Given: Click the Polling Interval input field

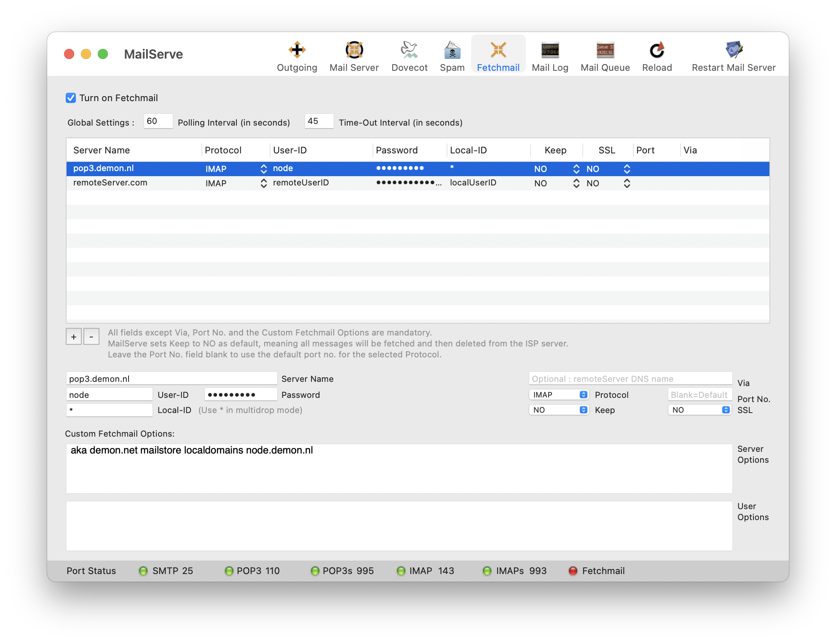Looking at the screenshot, I should [x=158, y=121].
